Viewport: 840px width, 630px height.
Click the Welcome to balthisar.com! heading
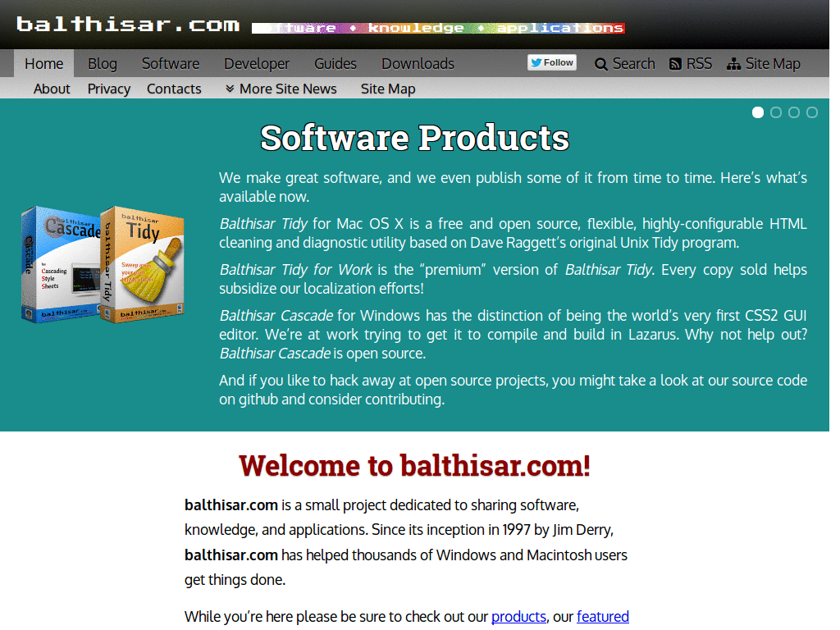414,465
